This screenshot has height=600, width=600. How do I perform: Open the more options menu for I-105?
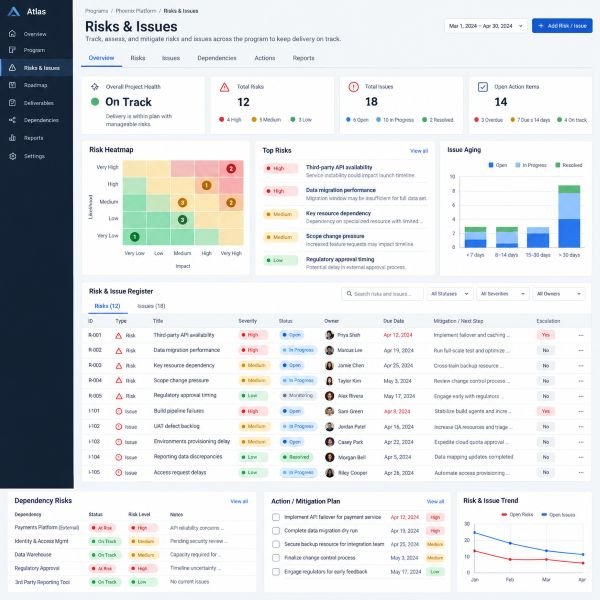[581, 473]
